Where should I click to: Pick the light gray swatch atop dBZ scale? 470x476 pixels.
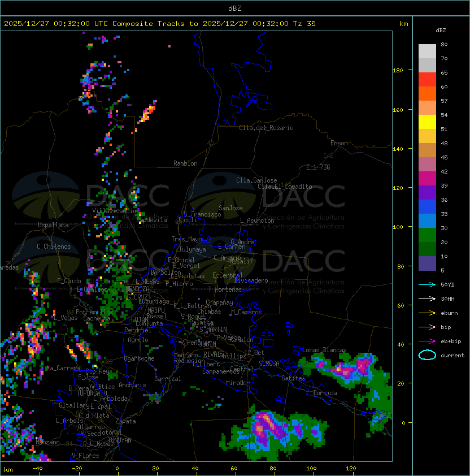tap(427, 51)
